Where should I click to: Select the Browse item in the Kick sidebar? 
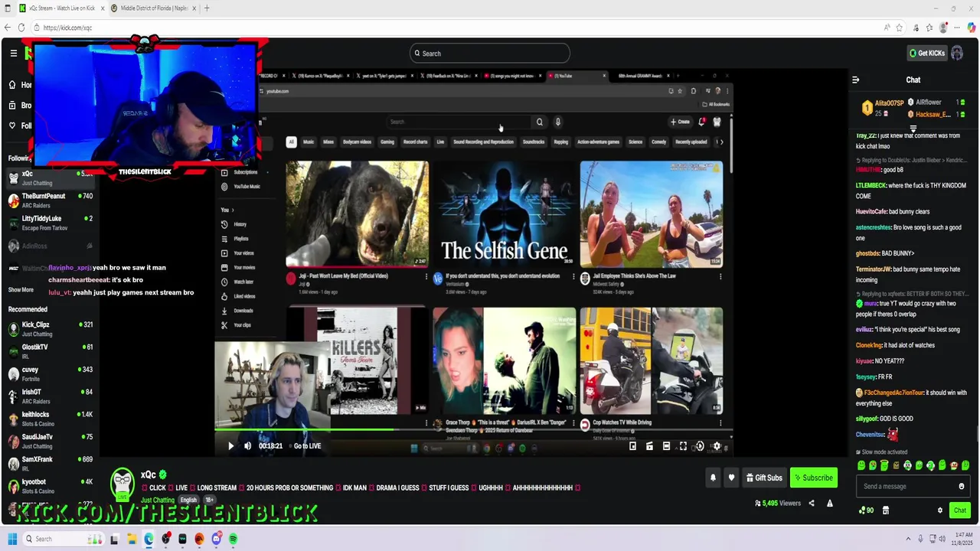pyautogui.click(x=20, y=106)
